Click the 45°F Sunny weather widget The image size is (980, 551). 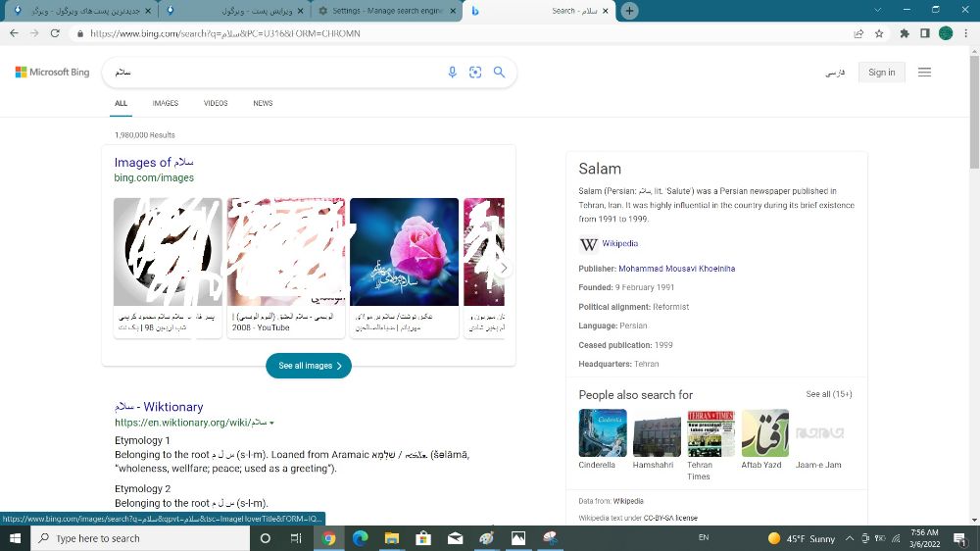(802, 538)
